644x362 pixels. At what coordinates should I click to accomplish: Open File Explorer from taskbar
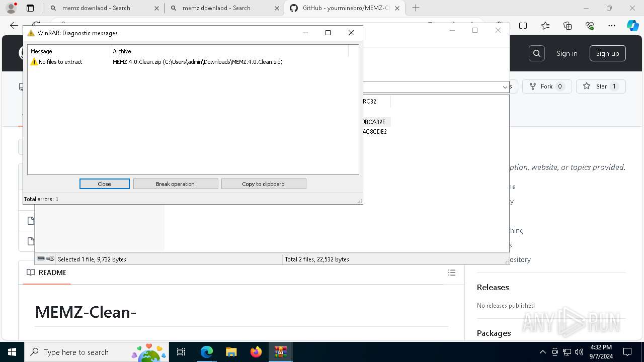231,352
